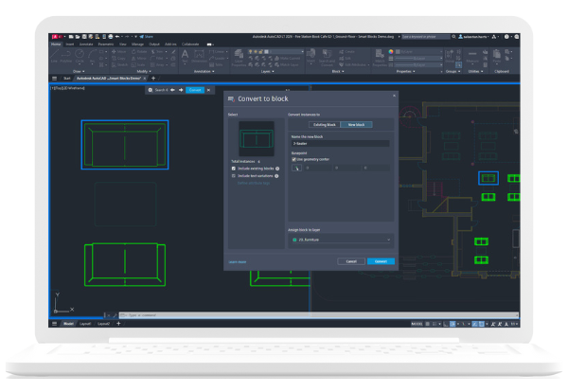Screen dimensions: 568x392
Task: Click Convert on the Search toolbar
Action: pos(195,90)
